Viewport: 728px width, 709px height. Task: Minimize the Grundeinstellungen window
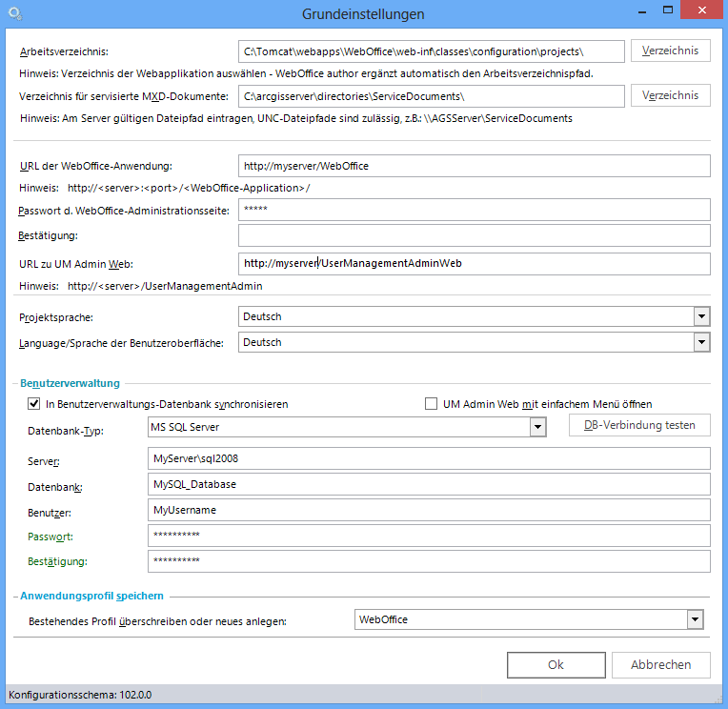pos(642,11)
